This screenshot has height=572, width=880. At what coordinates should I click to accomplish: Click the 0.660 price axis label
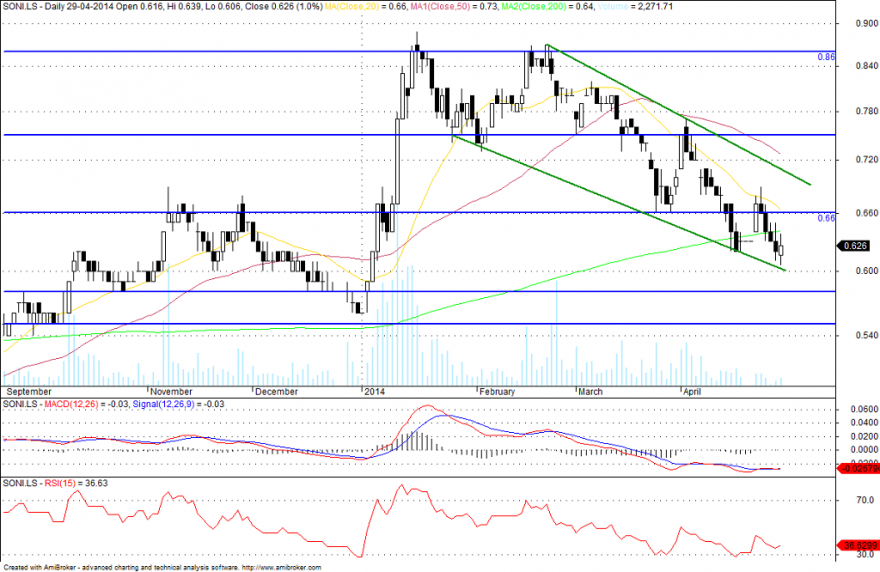coord(867,213)
